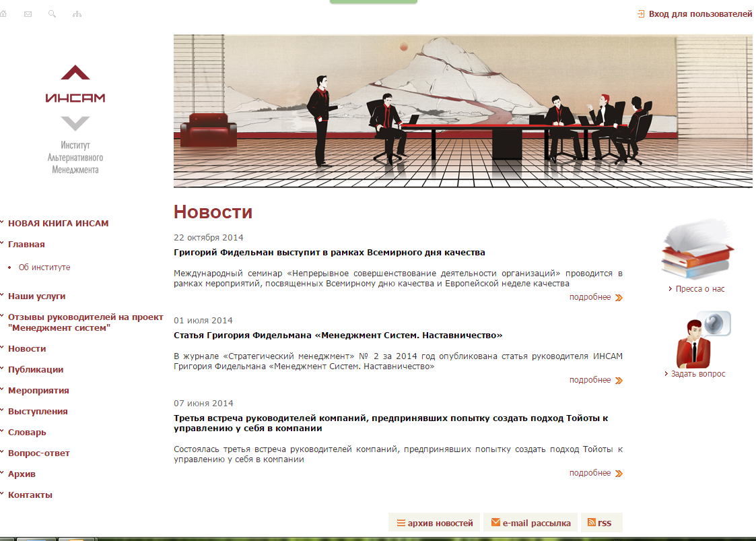This screenshot has width=756, height=541.
Task: Open Задать вопрос link
Action: (x=697, y=374)
